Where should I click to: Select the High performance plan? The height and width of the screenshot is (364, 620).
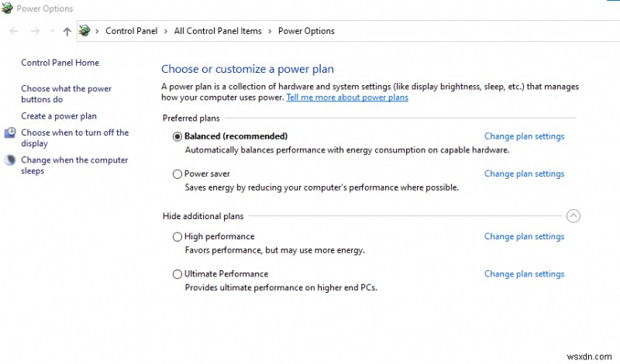[x=177, y=237]
